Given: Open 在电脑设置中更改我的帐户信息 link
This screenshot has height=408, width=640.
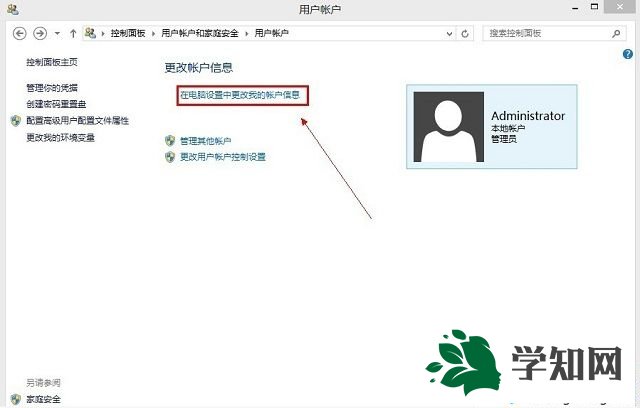Looking at the screenshot, I should (240, 95).
